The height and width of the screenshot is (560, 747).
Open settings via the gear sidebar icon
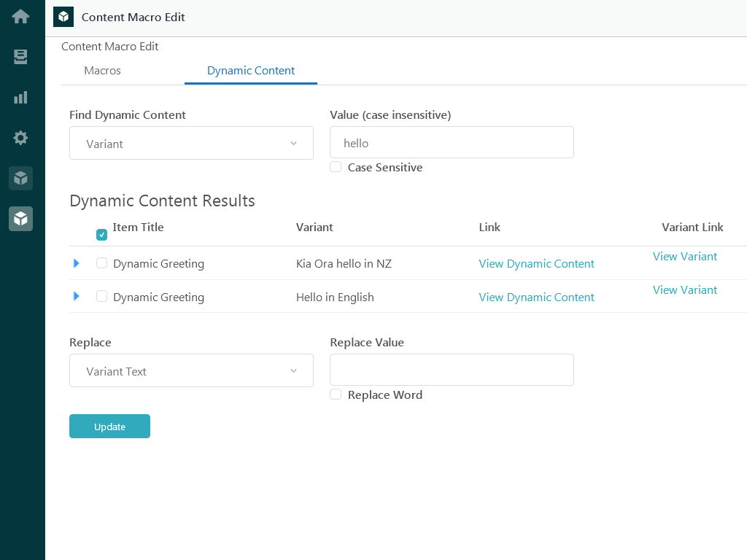point(20,138)
